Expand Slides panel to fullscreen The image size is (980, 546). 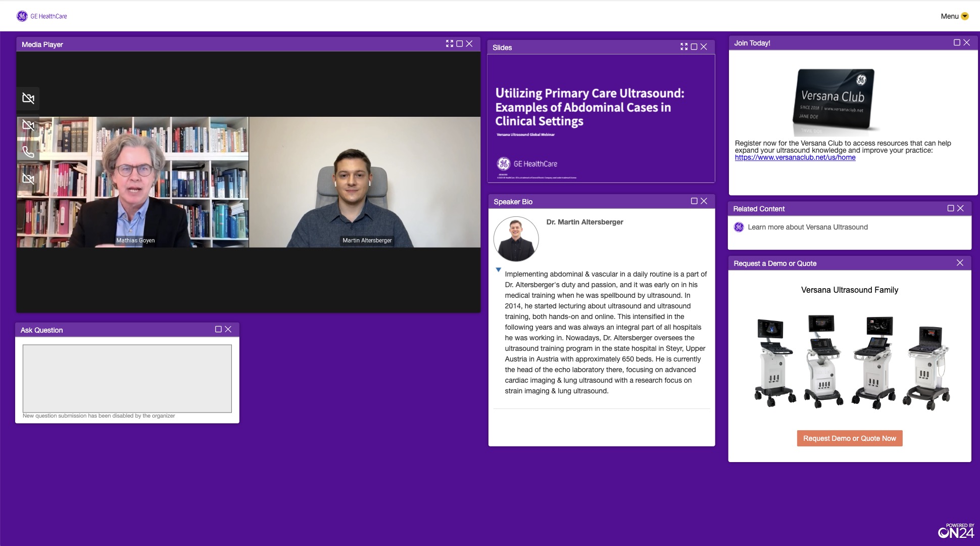[x=684, y=47]
